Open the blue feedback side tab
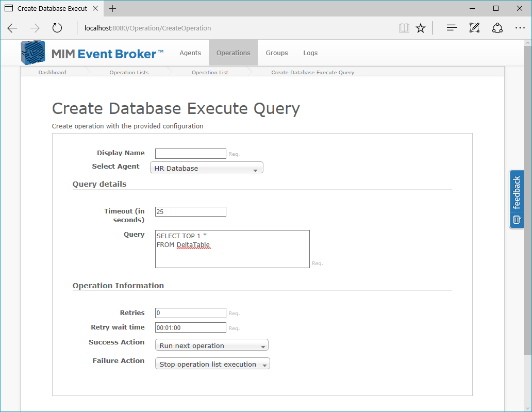Screen dimensions: 532x412 [517, 199]
